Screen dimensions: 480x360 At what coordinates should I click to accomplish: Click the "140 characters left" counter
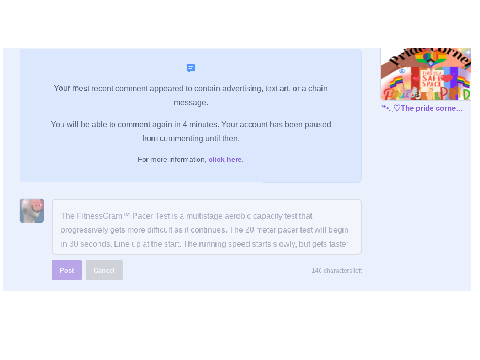[x=337, y=271]
